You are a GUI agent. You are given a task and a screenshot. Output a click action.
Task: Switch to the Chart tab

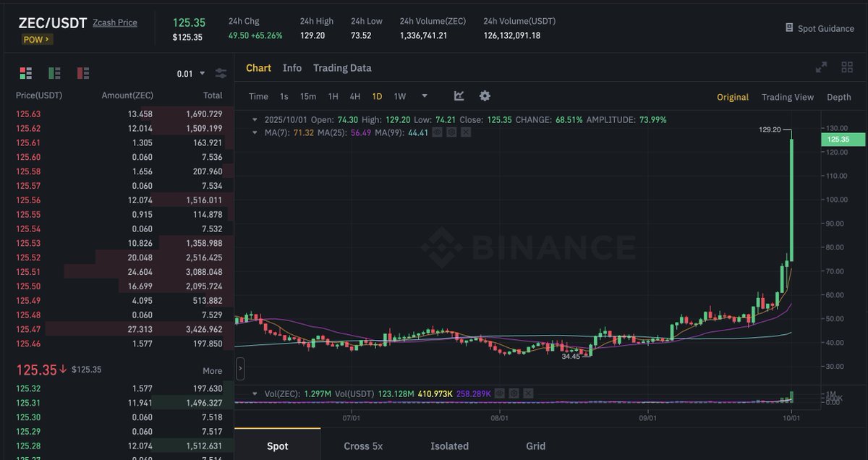[258, 68]
